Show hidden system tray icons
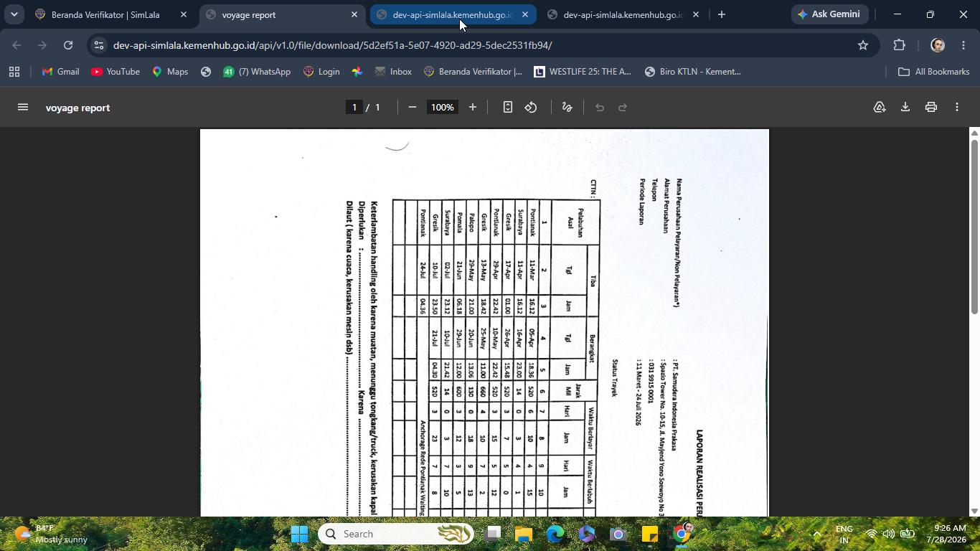The image size is (980, 551). (x=816, y=534)
